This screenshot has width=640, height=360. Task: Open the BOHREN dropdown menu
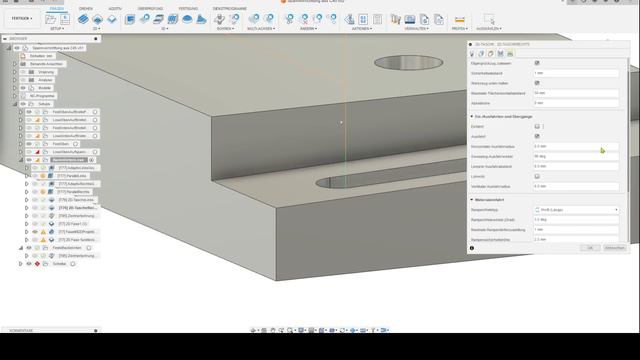(x=225, y=29)
